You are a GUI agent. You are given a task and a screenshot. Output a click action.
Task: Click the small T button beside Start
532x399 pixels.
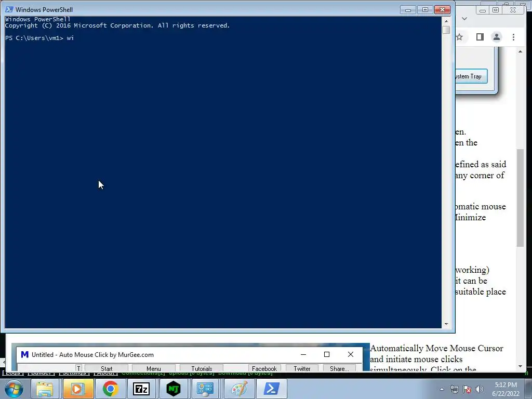tap(79, 368)
